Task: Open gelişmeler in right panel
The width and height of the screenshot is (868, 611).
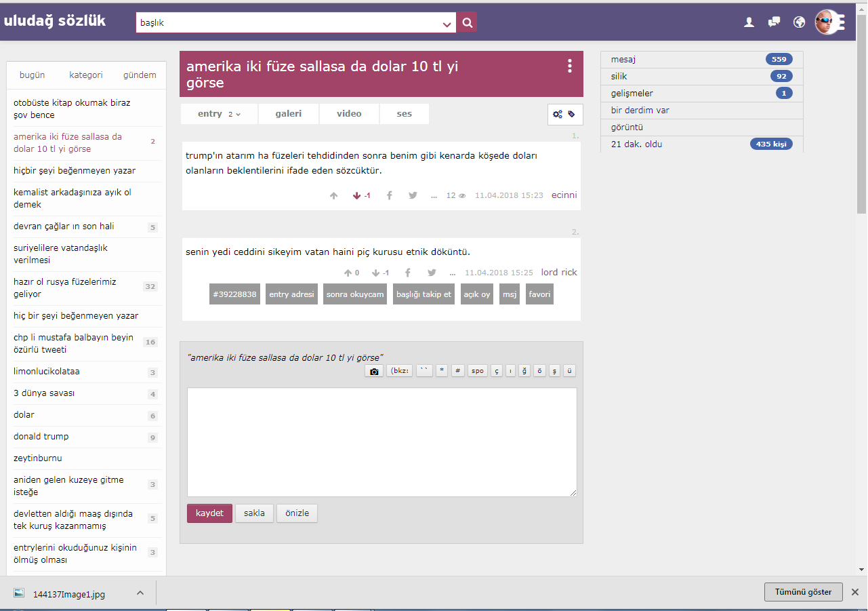Action: click(x=702, y=94)
